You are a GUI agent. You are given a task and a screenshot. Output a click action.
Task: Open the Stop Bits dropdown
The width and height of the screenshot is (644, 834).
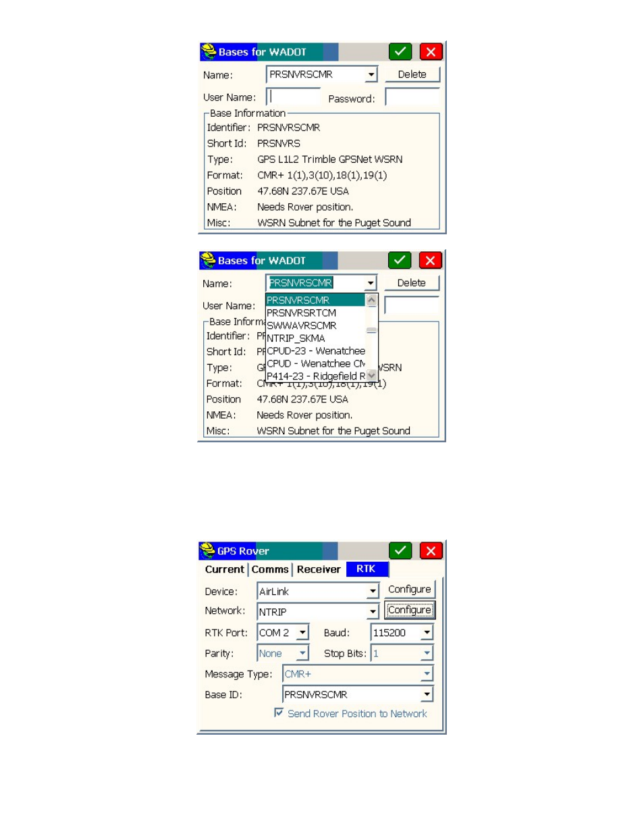click(x=427, y=653)
